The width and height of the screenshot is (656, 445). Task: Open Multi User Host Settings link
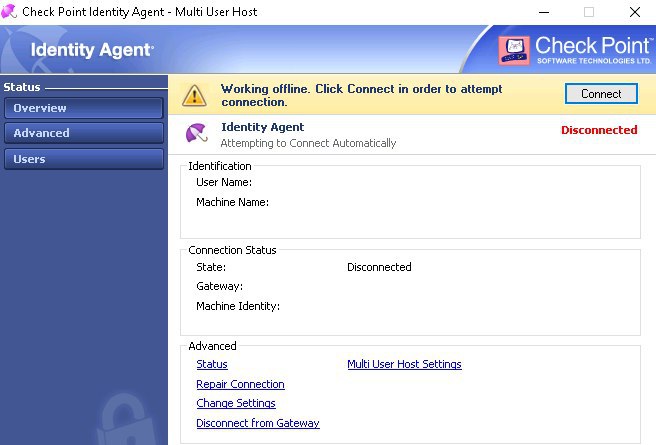click(405, 364)
